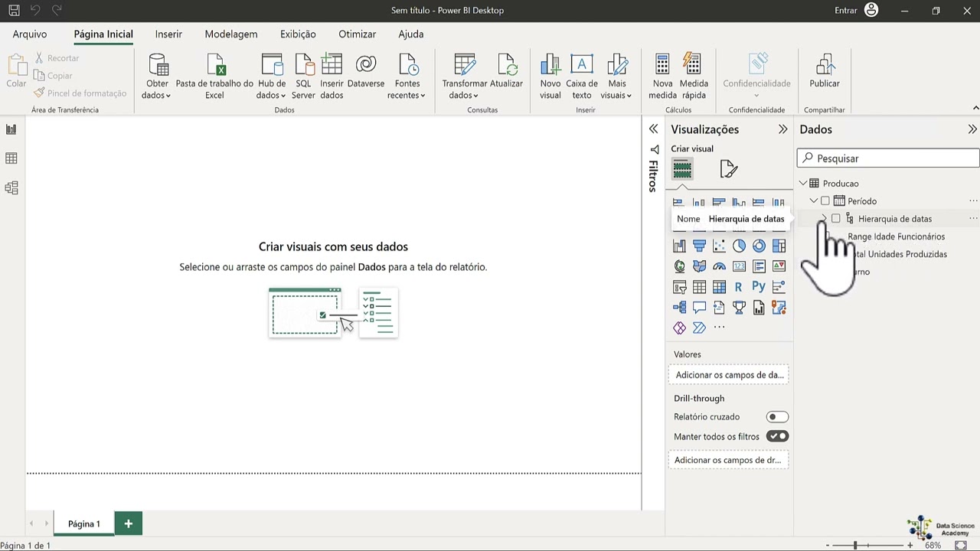Select the Multi-row card visual
Image resolution: width=980 pixels, height=551 pixels.
[759, 266]
